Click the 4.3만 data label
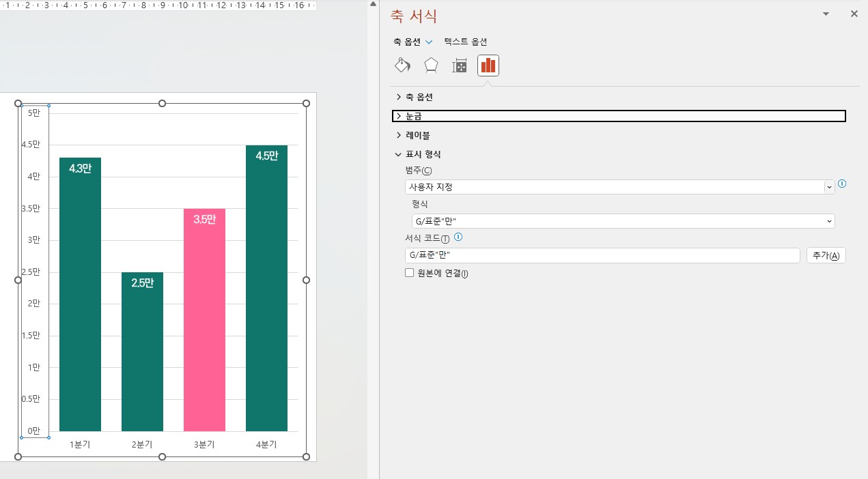This screenshot has height=479, width=868. pyautogui.click(x=80, y=169)
